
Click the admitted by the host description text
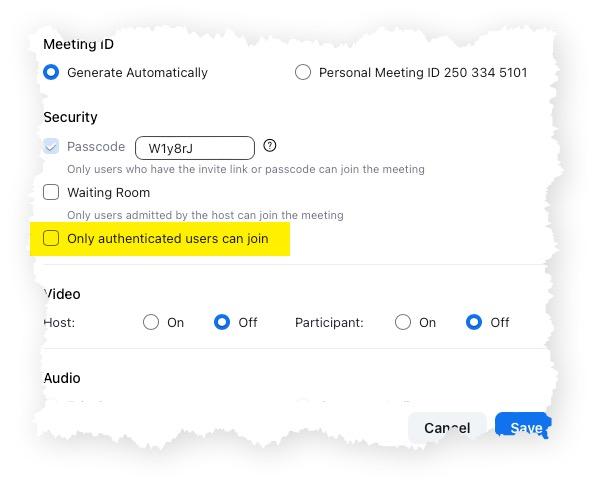[x=205, y=215]
